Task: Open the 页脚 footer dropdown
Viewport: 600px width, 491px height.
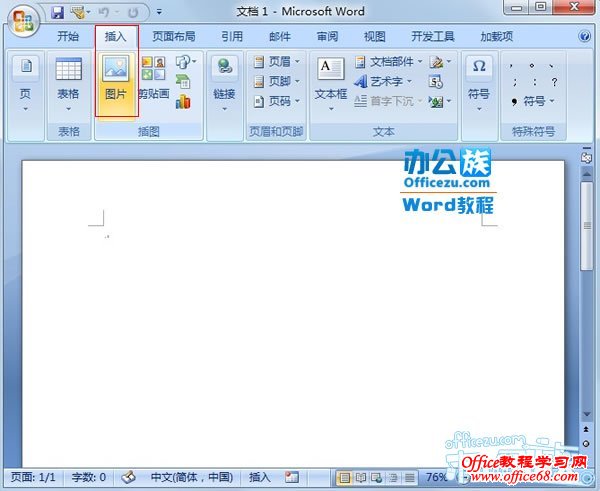Action: (x=277, y=82)
